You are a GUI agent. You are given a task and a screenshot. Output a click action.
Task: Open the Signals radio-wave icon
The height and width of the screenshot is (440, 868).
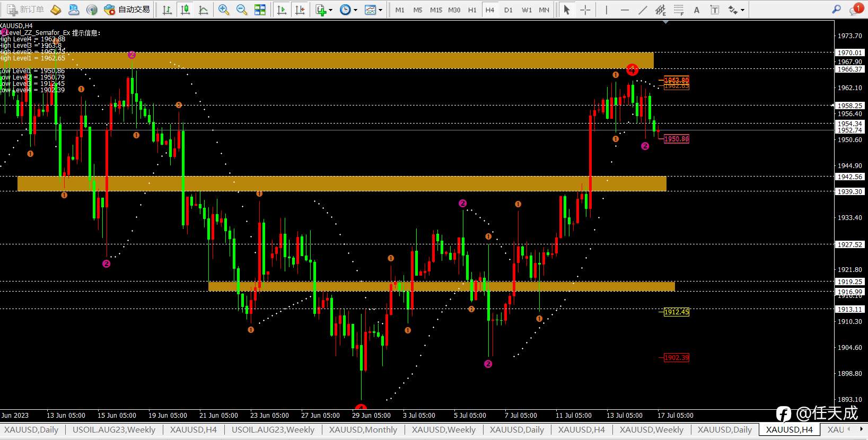click(92, 10)
